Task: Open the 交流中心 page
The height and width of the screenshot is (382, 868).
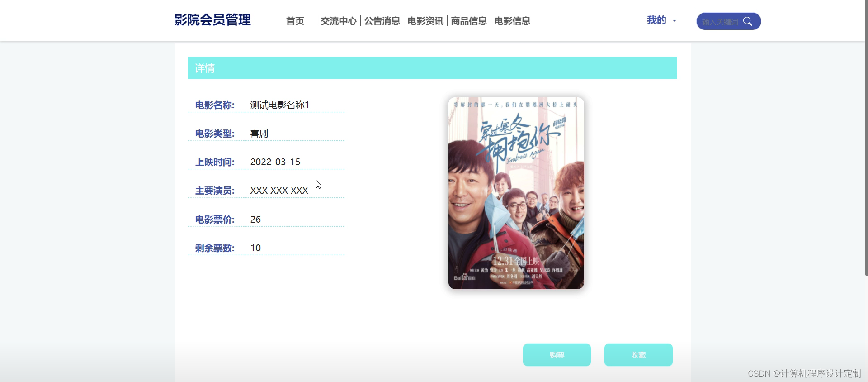Action: tap(339, 21)
